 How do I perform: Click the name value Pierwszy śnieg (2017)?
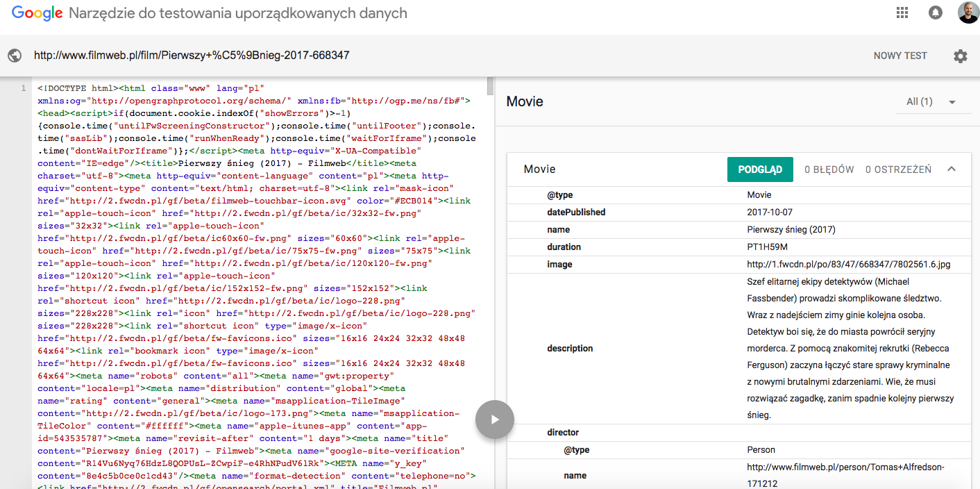click(791, 230)
